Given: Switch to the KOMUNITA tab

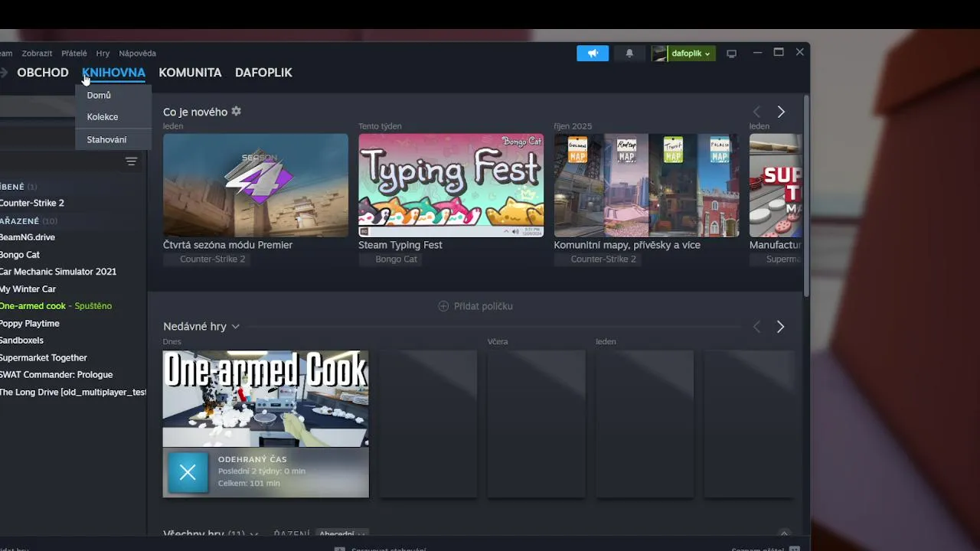Looking at the screenshot, I should [x=190, y=73].
